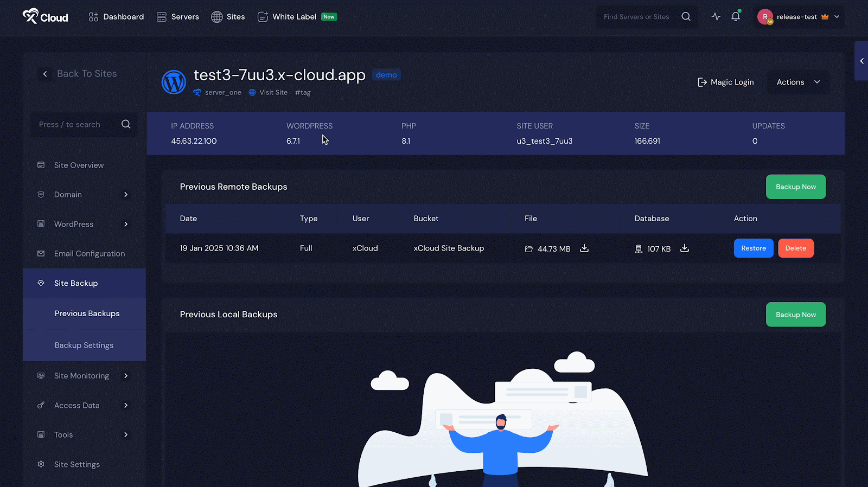Click the WordPress sidebar icon

pyautogui.click(x=41, y=224)
